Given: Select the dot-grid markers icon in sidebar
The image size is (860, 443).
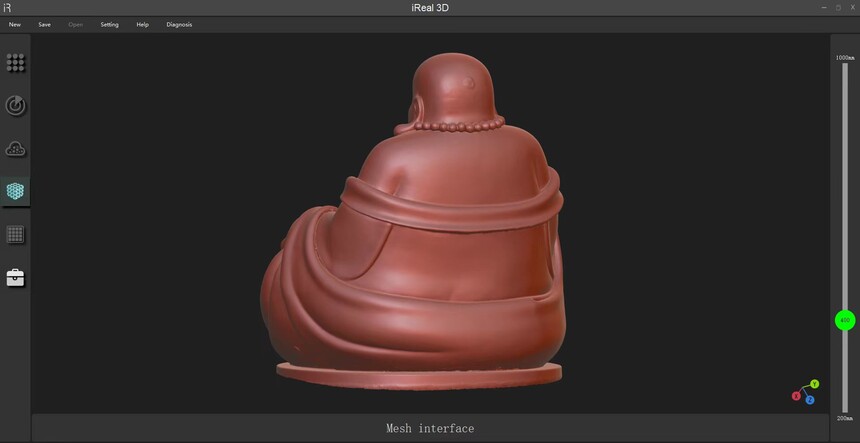Looking at the screenshot, I should 15,63.
